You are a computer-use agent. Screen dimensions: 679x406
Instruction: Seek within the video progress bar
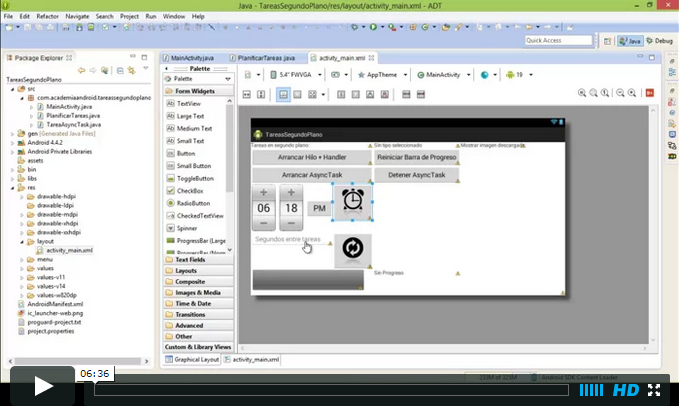pyautogui.click(x=331, y=390)
